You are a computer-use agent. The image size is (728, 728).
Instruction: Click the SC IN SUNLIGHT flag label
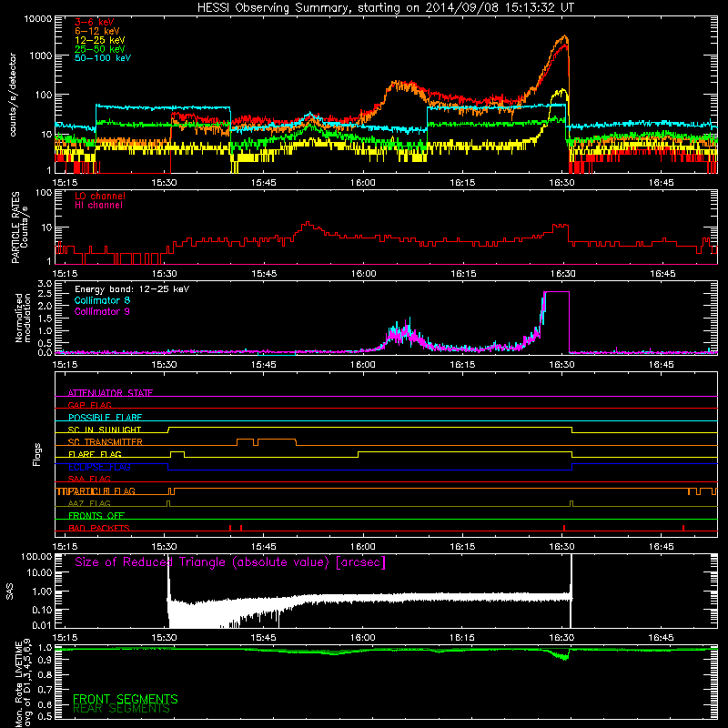[x=105, y=430]
